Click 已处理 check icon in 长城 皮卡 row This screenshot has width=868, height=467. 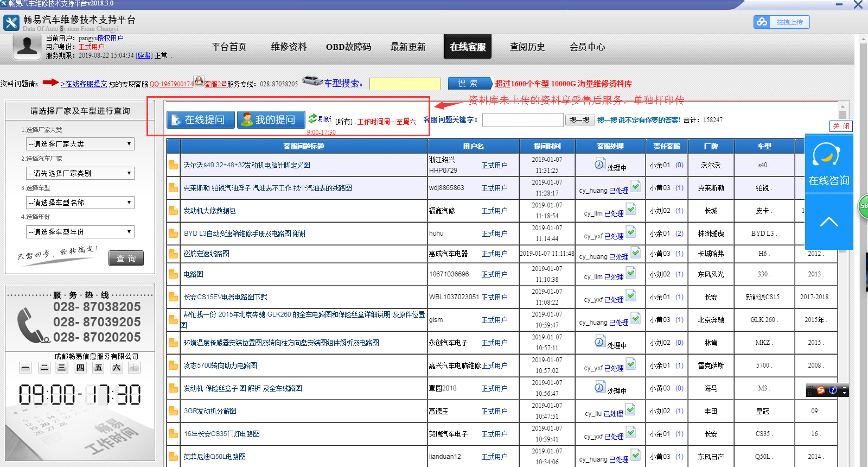(x=631, y=209)
